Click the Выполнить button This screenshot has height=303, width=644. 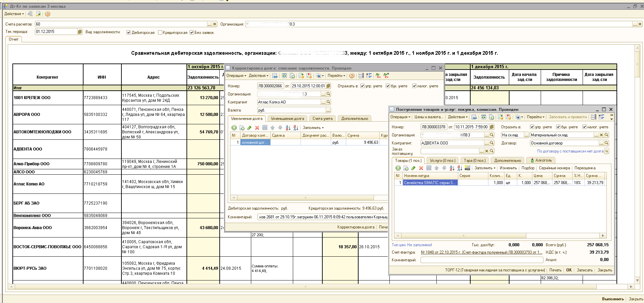[x=613, y=299]
